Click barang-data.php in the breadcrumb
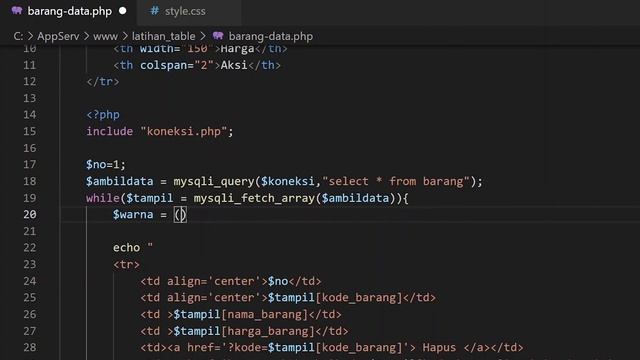Screen dimensions: 640x360 (271, 36)
